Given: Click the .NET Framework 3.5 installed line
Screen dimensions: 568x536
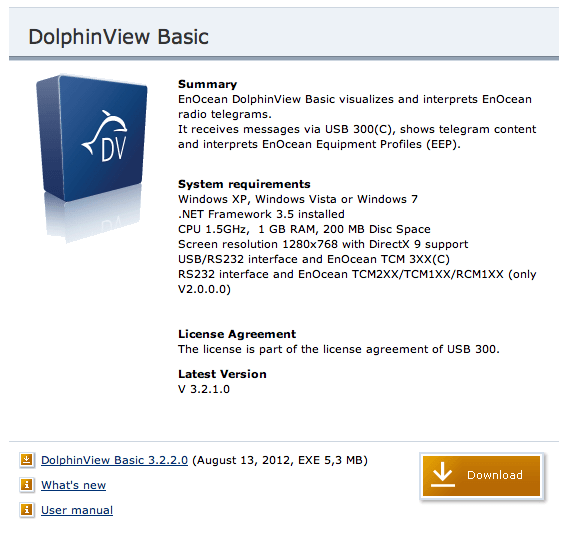Looking at the screenshot, I should tap(261, 214).
